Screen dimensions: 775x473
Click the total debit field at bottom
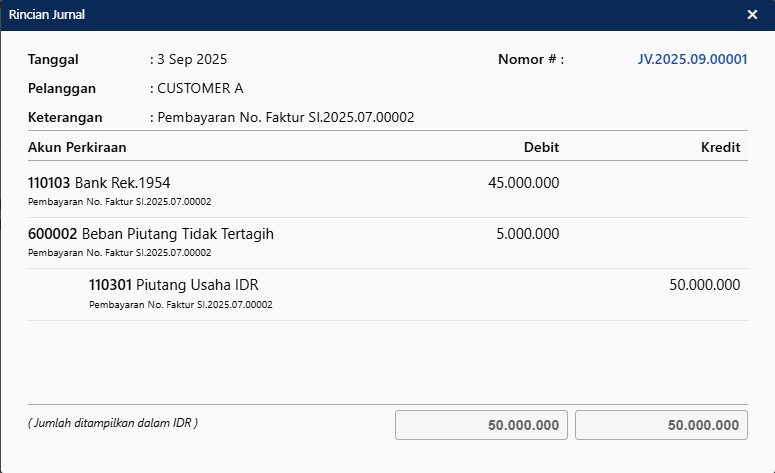[x=482, y=425]
